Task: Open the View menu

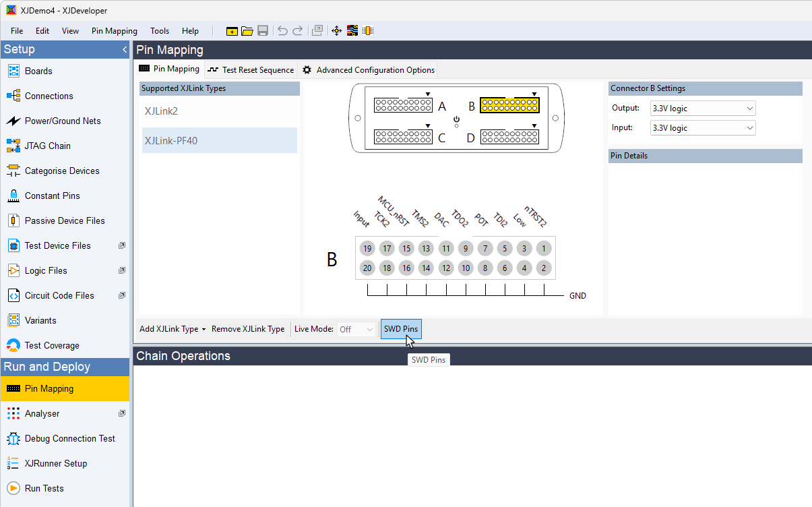Action: (70, 31)
